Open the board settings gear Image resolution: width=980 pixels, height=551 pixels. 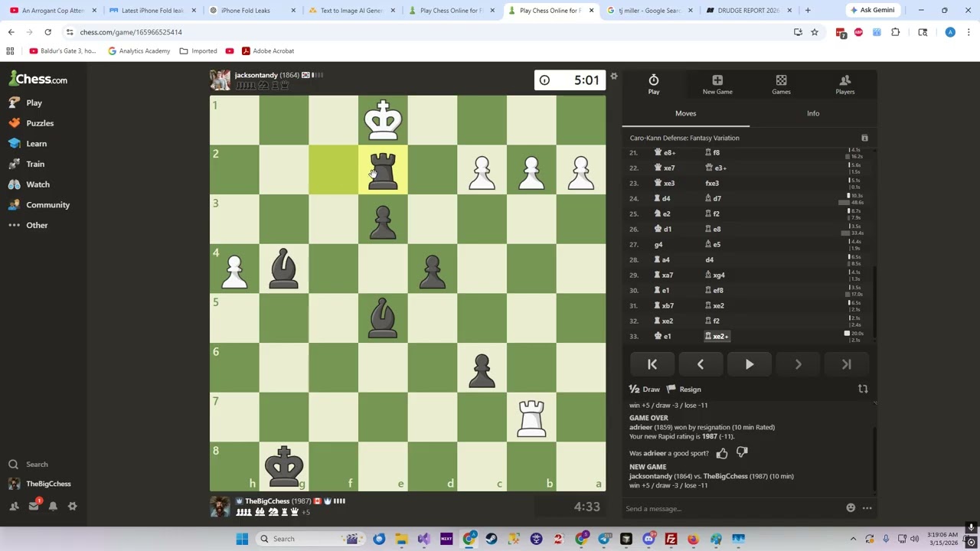pos(613,77)
